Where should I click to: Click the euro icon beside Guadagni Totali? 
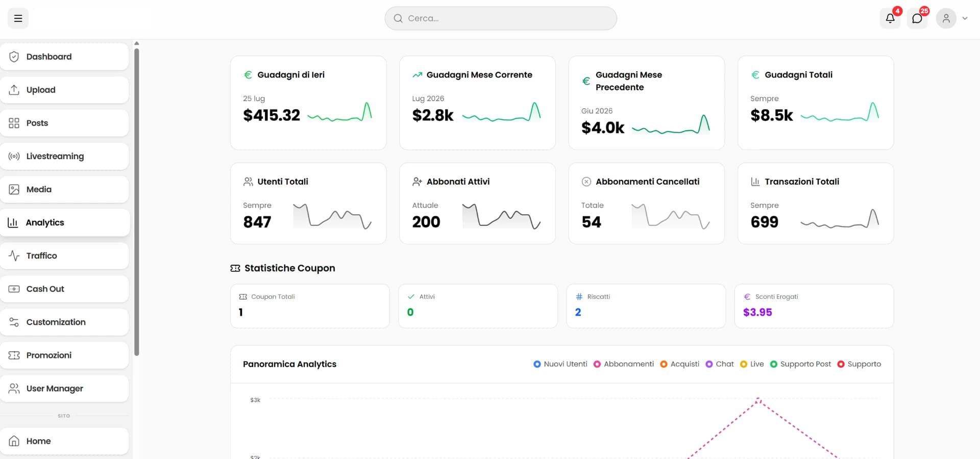pyautogui.click(x=755, y=75)
